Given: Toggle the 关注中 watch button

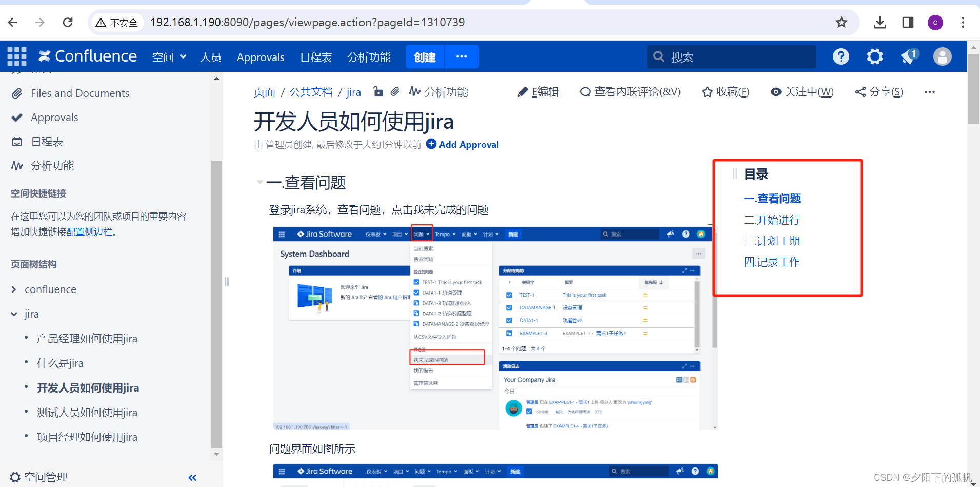Looking at the screenshot, I should (x=802, y=92).
